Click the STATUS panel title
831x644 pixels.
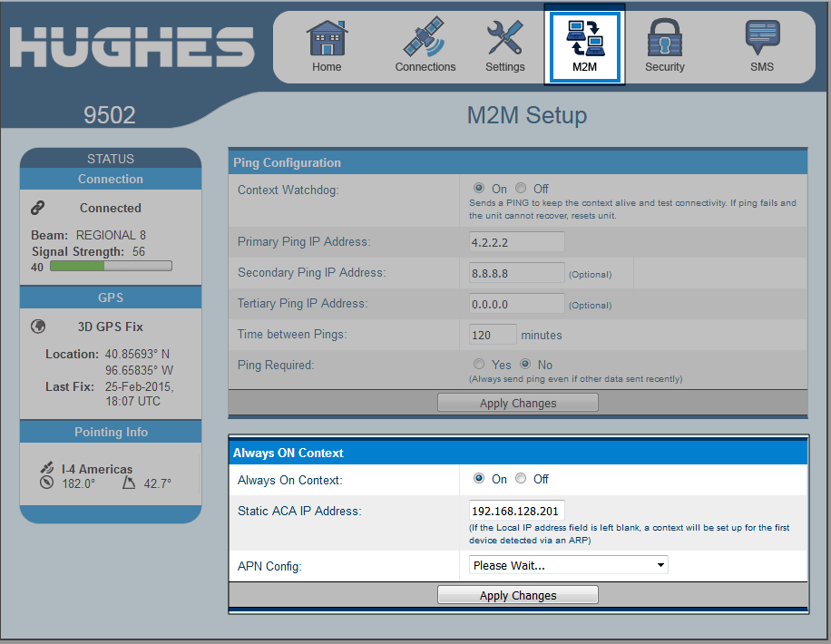click(111, 159)
